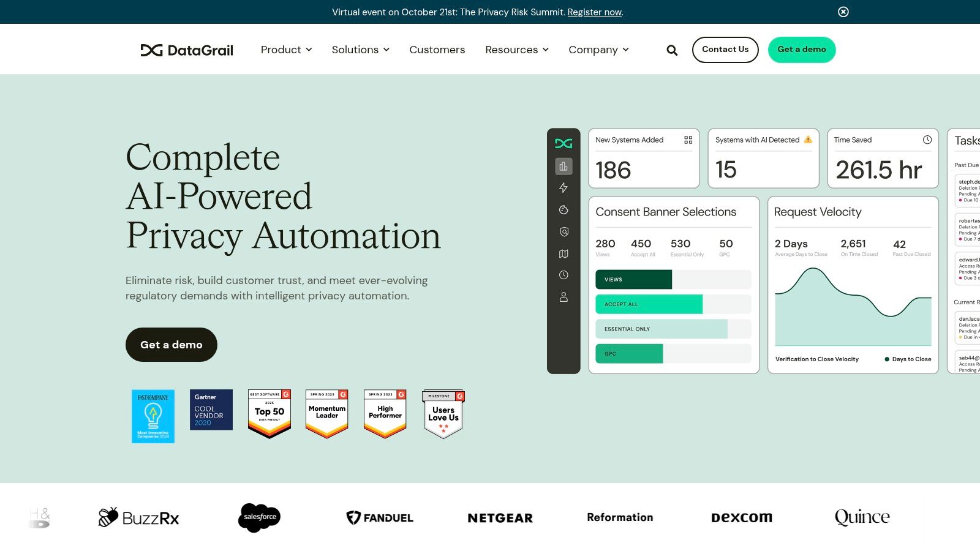The image size is (980, 551).
Task: Click the Gartner Cool Vendor 2020 badge
Action: coord(211,410)
